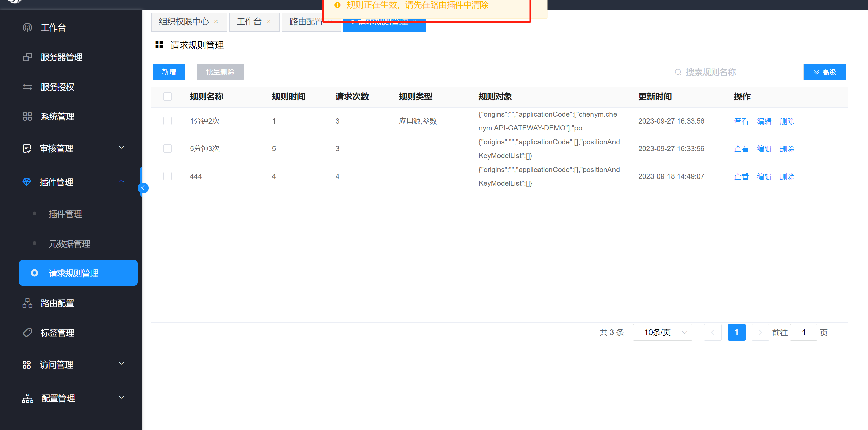Open 服务授权 in sidebar
The width and height of the screenshot is (868, 430).
pos(57,87)
